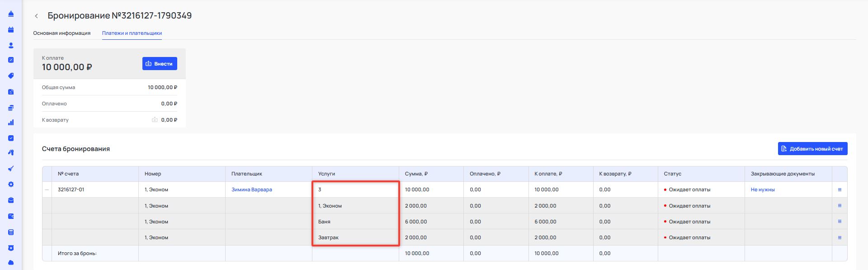The width and height of the screenshot is (868, 270).
Task: Open the gear settings icon in sidebar
Action: point(11,185)
